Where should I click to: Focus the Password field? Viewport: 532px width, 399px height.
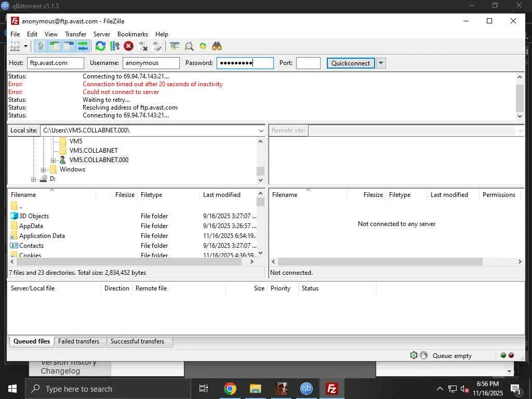245,63
